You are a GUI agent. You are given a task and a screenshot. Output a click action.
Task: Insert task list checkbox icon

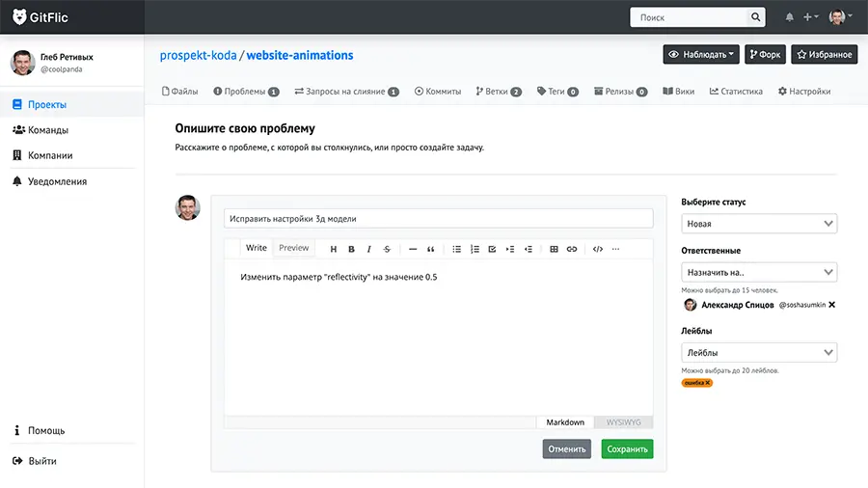click(x=492, y=249)
